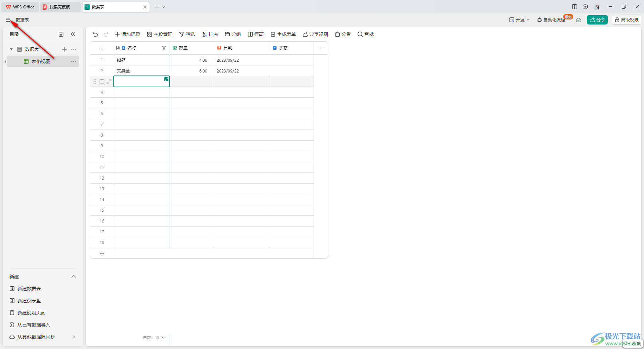Open the 总数 count dropdown
Screen dimensions: 644x349
(x=154, y=338)
